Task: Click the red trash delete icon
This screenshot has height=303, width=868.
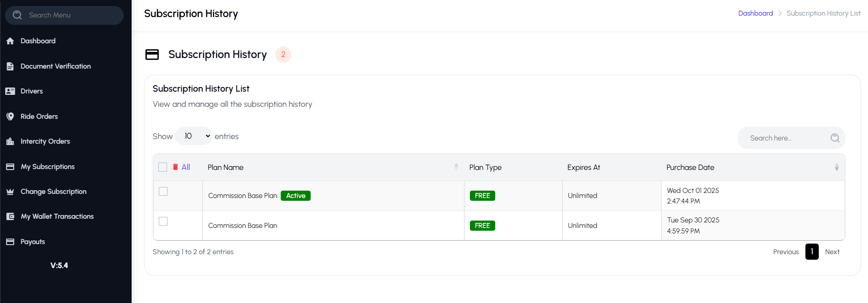Action: pyautogui.click(x=175, y=167)
